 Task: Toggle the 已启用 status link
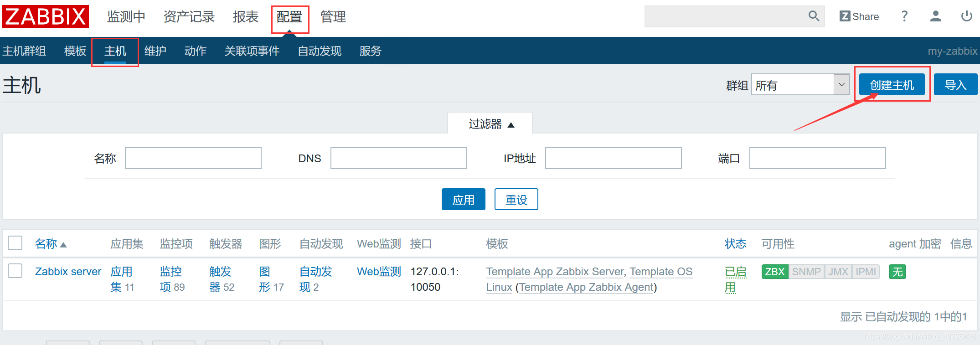point(736,279)
